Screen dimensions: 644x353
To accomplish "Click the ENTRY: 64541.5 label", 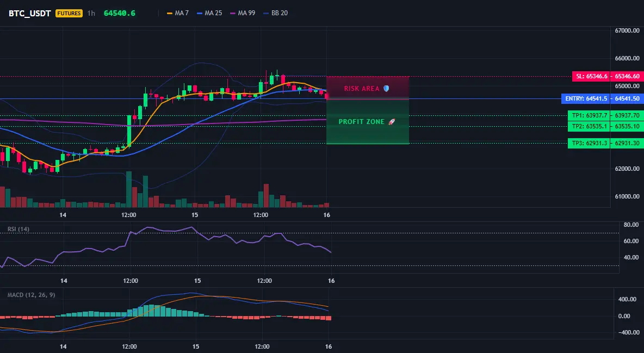I will [x=586, y=98].
